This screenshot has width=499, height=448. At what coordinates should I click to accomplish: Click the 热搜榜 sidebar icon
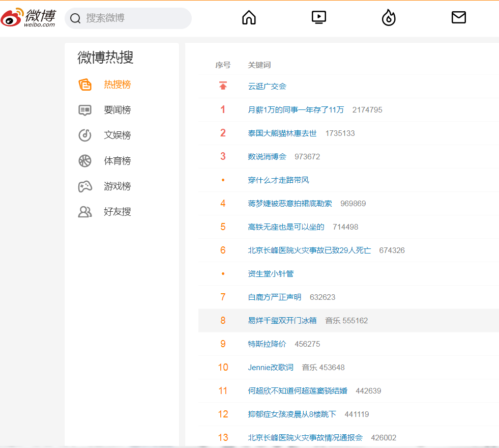tap(85, 85)
